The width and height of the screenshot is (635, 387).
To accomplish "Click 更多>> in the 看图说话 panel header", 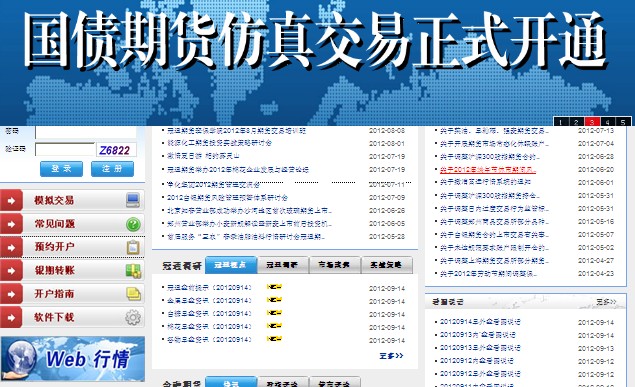I will pyautogui.click(x=606, y=302).
